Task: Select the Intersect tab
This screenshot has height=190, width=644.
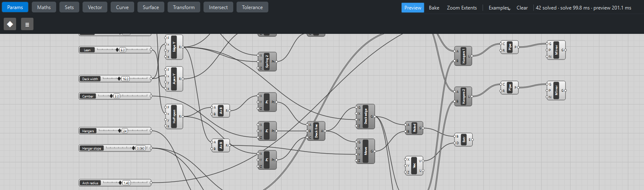Action: pyautogui.click(x=218, y=7)
